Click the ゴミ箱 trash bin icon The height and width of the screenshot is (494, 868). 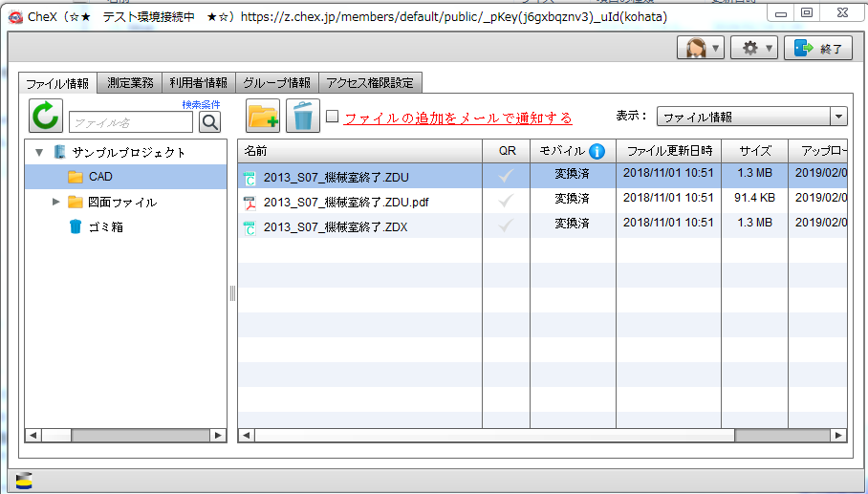point(76,226)
